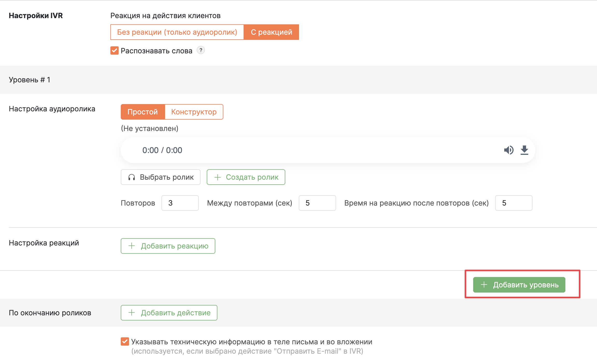Click the 0:00 / 0:00 audio time display
This screenshot has height=364, width=597.
tap(162, 150)
